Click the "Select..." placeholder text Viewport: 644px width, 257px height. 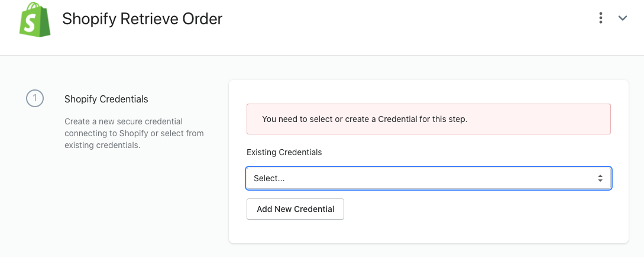tap(269, 178)
